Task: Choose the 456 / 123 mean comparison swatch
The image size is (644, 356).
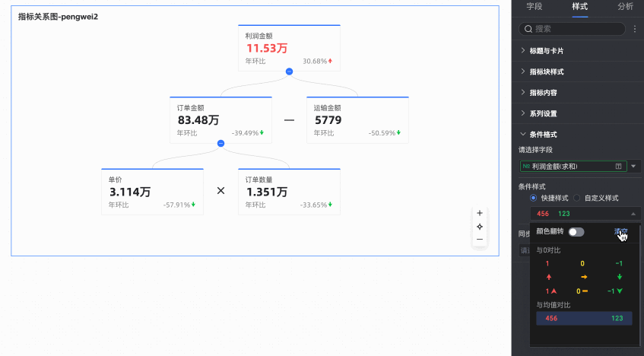Action: click(x=584, y=318)
